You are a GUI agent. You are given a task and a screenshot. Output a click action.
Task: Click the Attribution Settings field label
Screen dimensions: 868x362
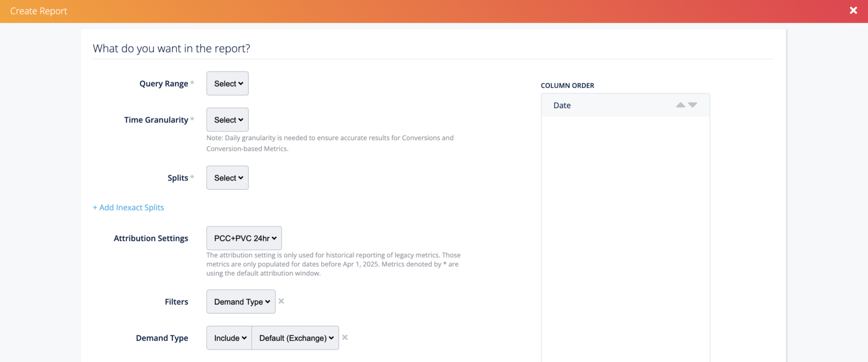[x=151, y=238]
